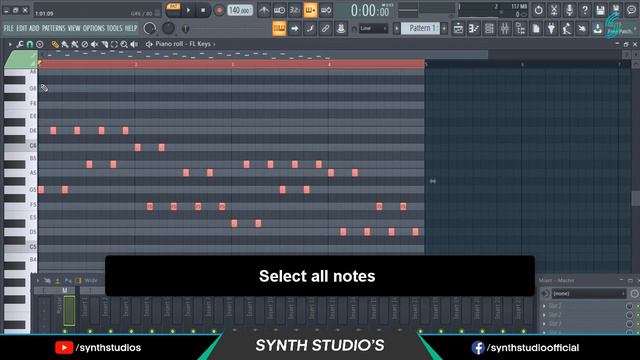Open the PATTERNS menu
This screenshot has height=360, width=640.
click(x=53, y=28)
